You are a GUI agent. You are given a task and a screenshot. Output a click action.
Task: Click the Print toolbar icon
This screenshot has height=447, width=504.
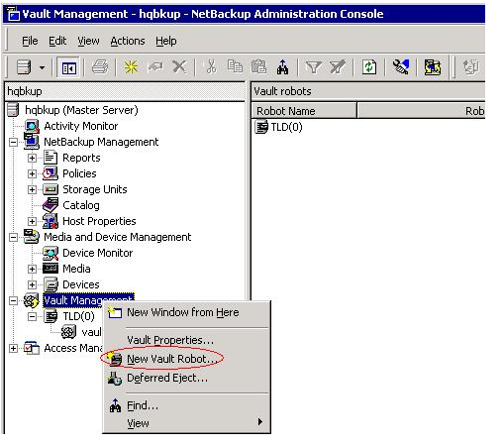coord(100,67)
